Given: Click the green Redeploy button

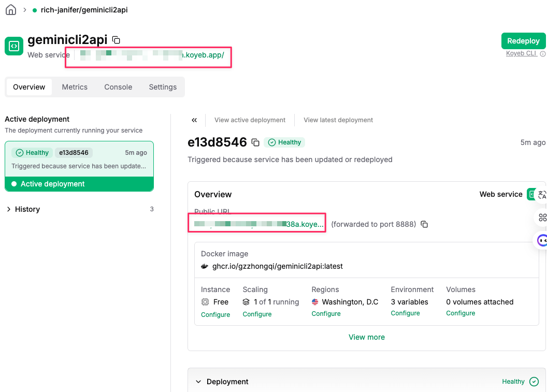Looking at the screenshot, I should coord(523,41).
